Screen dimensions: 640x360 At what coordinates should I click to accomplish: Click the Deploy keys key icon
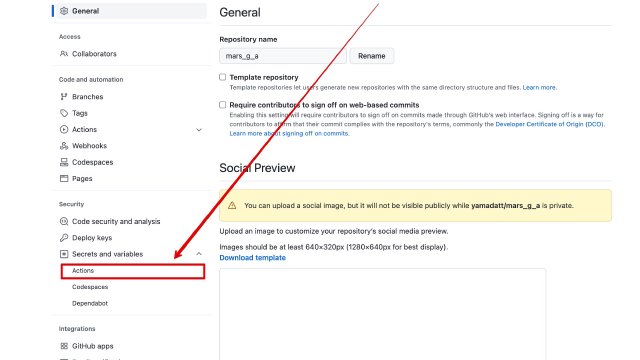[x=64, y=238]
